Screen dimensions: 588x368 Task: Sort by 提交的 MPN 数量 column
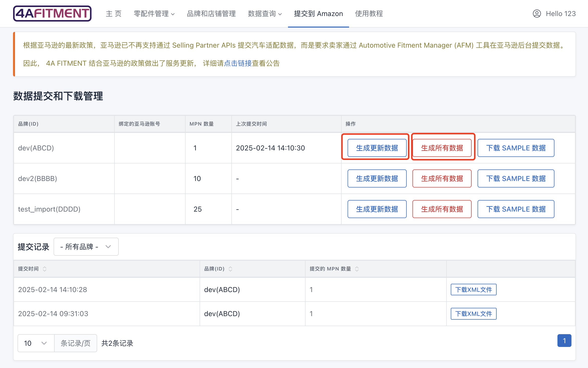[x=357, y=269]
